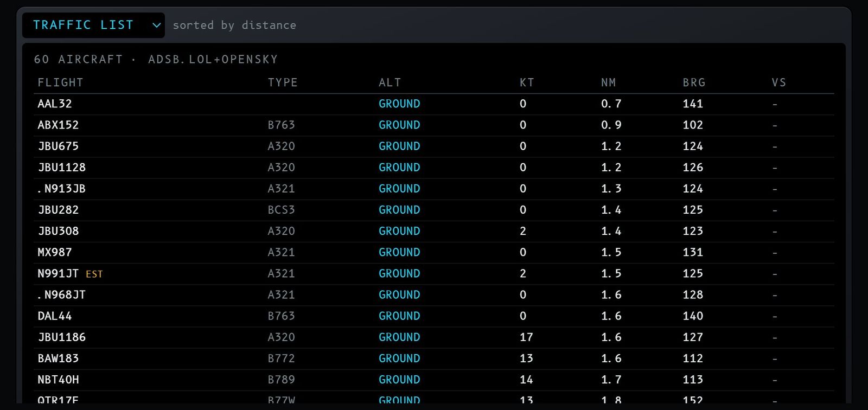This screenshot has height=410, width=868.
Task: Click the ADSB.LOL+OPENSKY source label
Action: tap(213, 59)
